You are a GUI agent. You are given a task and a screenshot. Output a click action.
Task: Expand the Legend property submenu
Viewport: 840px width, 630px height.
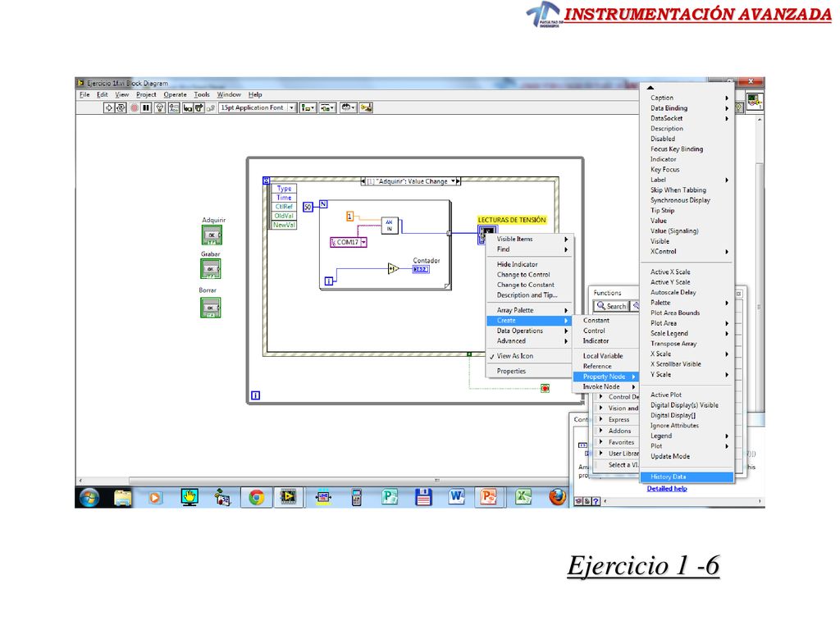(x=687, y=436)
